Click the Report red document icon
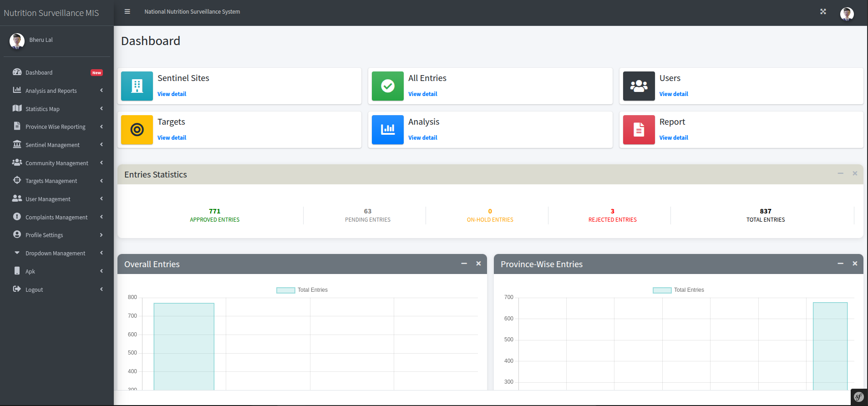The height and width of the screenshot is (406, 868). (x=639, y=130)
